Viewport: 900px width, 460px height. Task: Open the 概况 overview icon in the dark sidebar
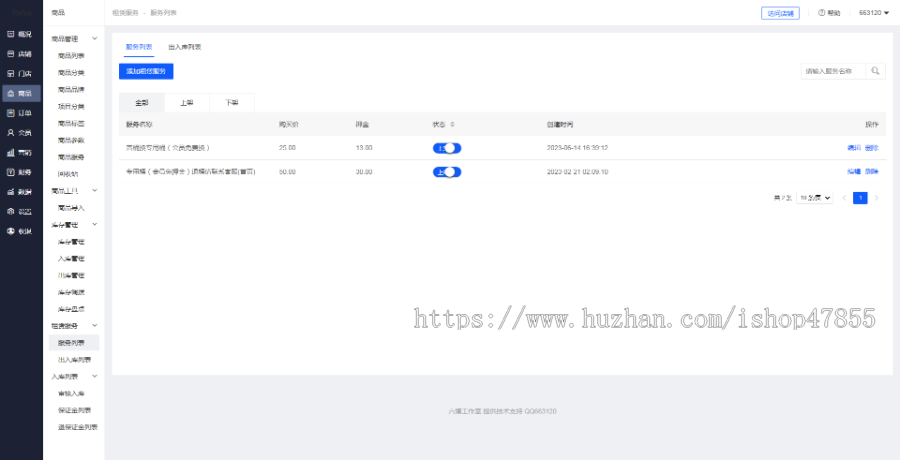pyautogui.click(x=10, y=34)
